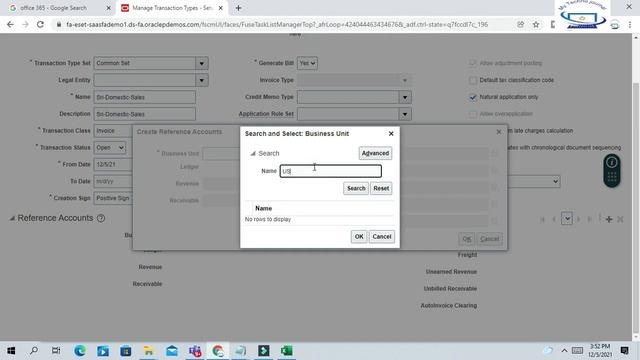This screenshot has width=640, height=360.
Task: Open Chrome three-dot menu
Action: tap(630, 24)
